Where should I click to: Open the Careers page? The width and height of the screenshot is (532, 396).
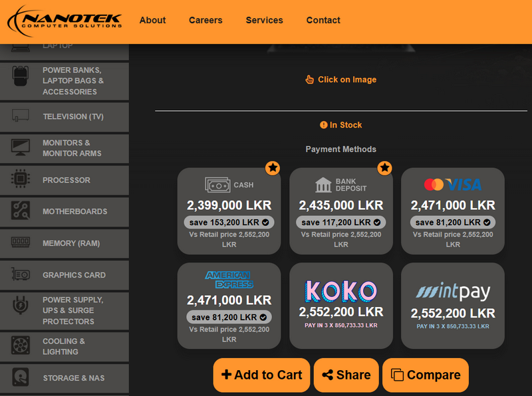pyautogui.click(x=205, y=21)
